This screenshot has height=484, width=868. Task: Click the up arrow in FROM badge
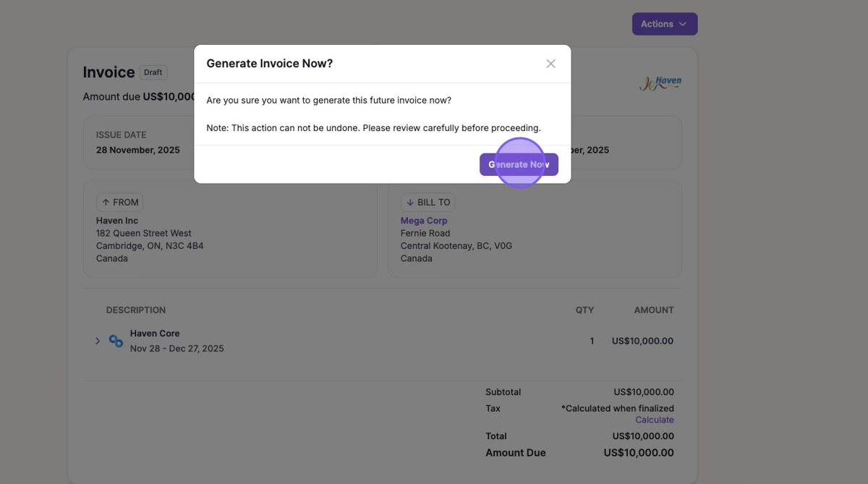pos(106,203)
